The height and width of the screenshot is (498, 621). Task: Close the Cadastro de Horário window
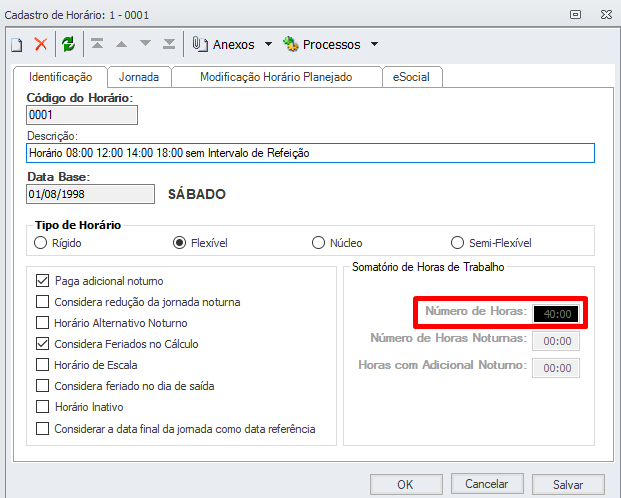[x=606, y=15]
